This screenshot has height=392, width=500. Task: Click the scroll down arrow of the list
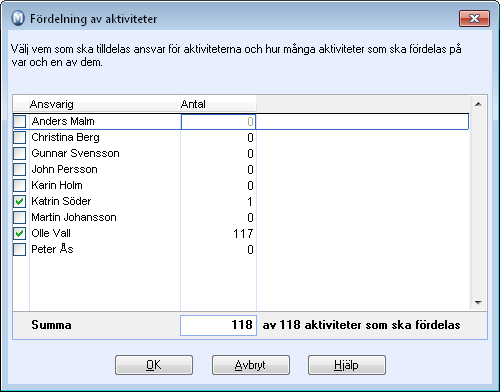(478, 303)
